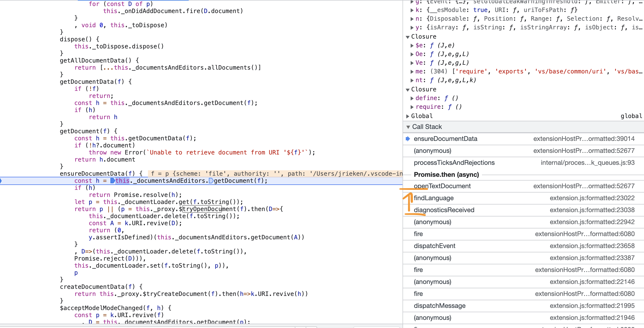
Task: Select the openTextDocument call stack frame
Action: 442,186
